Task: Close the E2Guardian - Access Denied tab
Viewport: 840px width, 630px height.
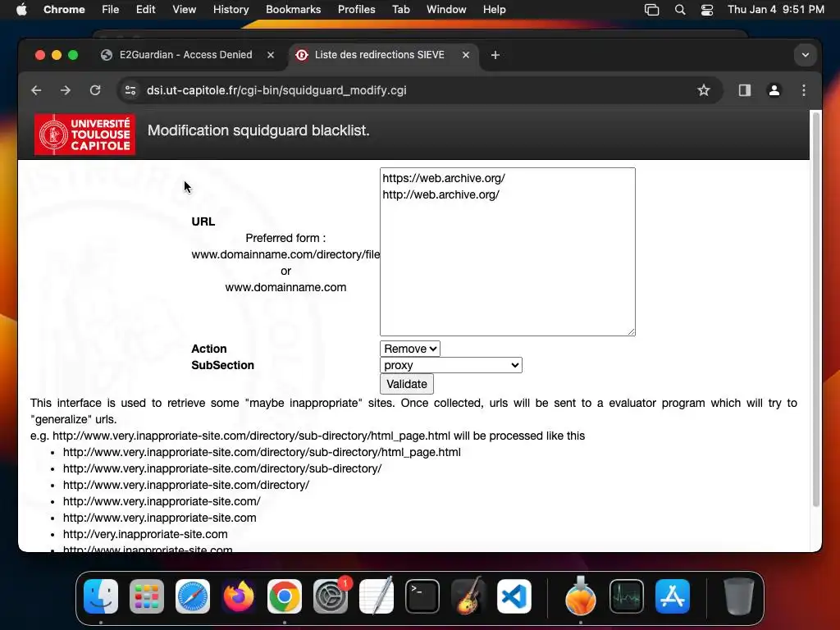Action: [271, 55]
